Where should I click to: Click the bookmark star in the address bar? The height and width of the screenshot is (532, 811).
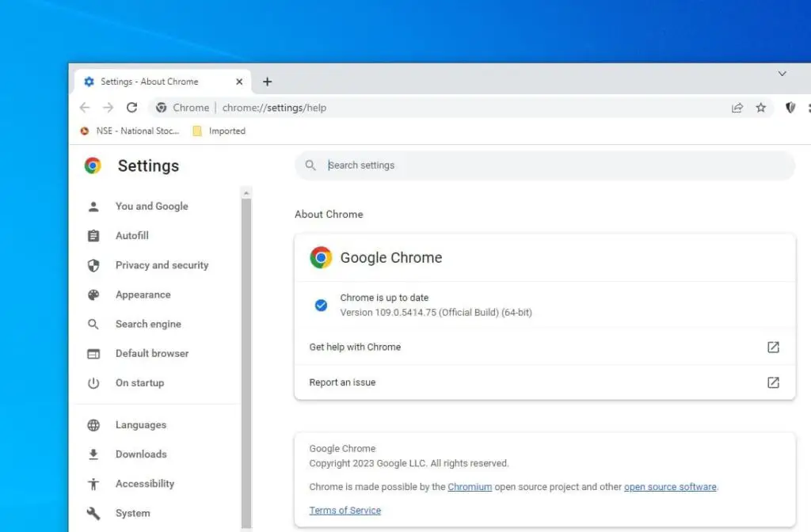(x=761, y=107)
